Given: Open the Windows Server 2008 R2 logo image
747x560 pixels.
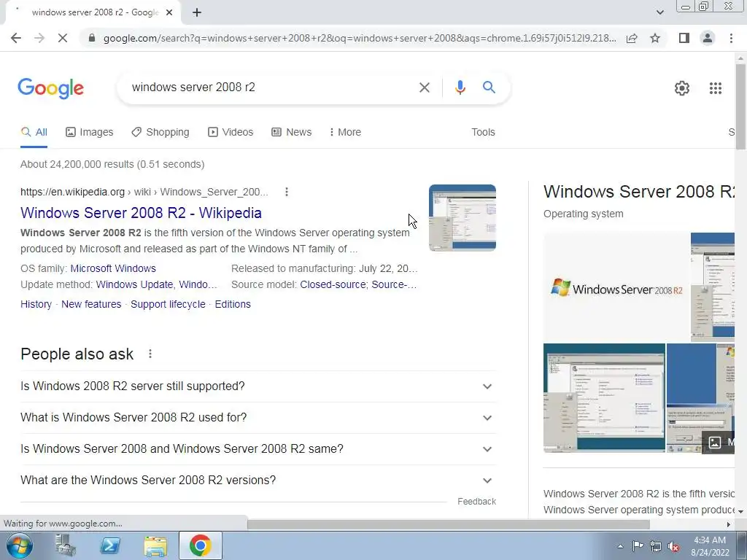Looking at the screenshot, I should pyautogui.click(x=616, y=287).
